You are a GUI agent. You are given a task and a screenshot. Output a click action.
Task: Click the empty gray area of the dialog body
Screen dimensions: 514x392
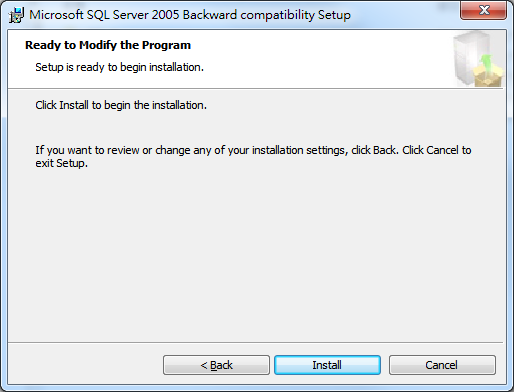point(255,253)
